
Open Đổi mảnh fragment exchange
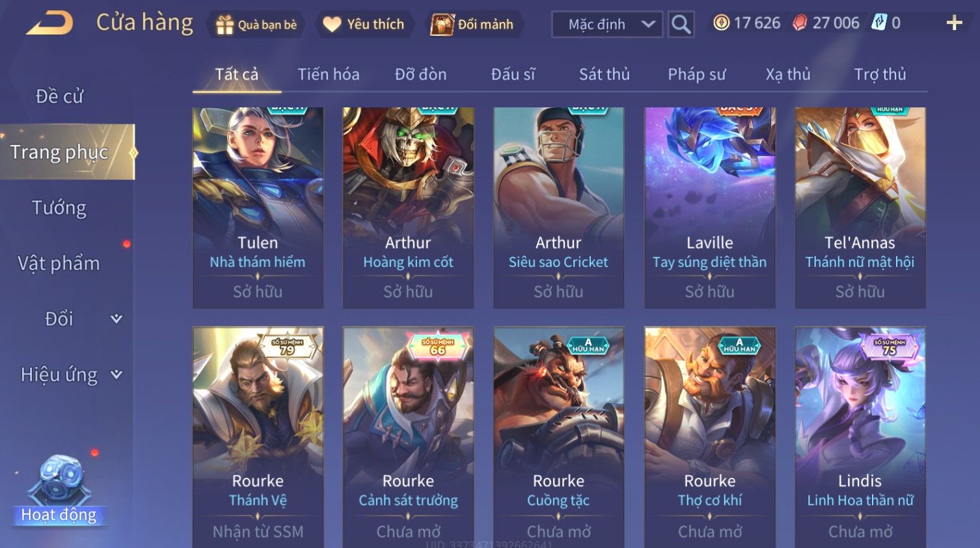[x=473, y=25]
